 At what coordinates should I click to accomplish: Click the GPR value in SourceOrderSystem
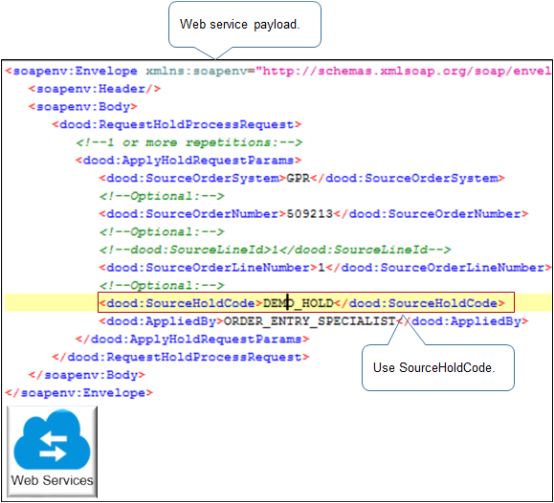(298, 178)
